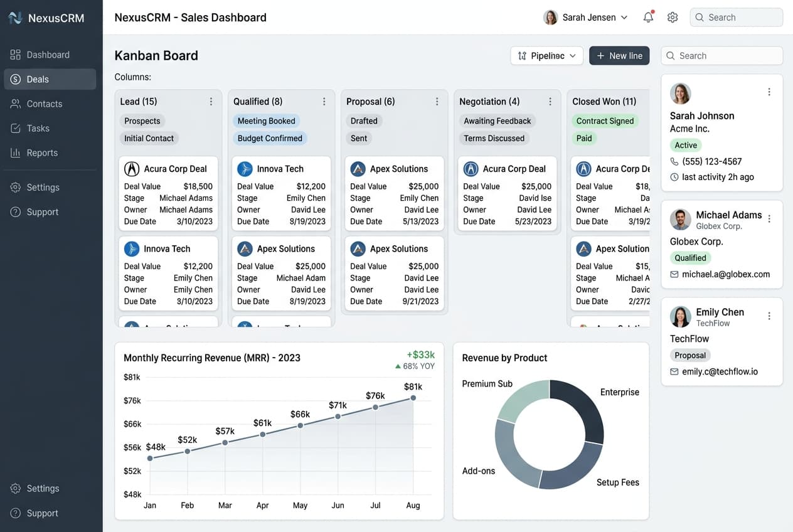The width and height of the screenshot is (793, 532).
Task: Open Lead column options menu
Action: (x=211, y=102)
